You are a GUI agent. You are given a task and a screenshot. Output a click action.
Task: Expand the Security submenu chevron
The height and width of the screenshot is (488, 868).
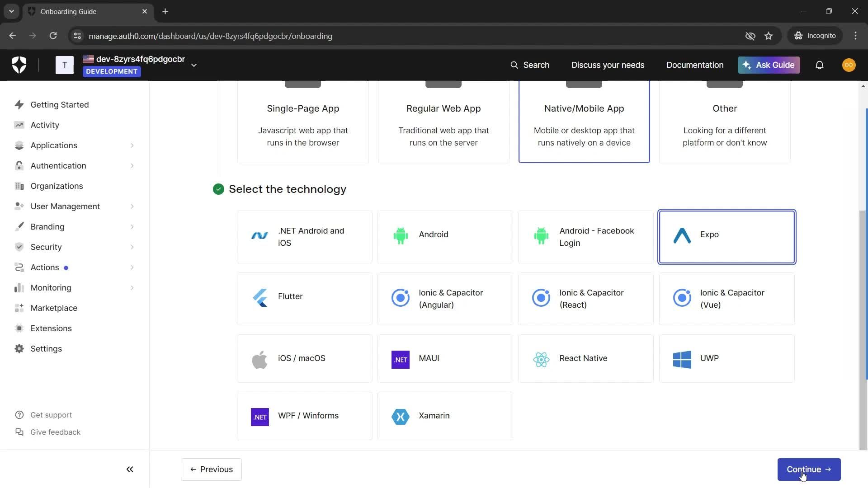(132, 247)
